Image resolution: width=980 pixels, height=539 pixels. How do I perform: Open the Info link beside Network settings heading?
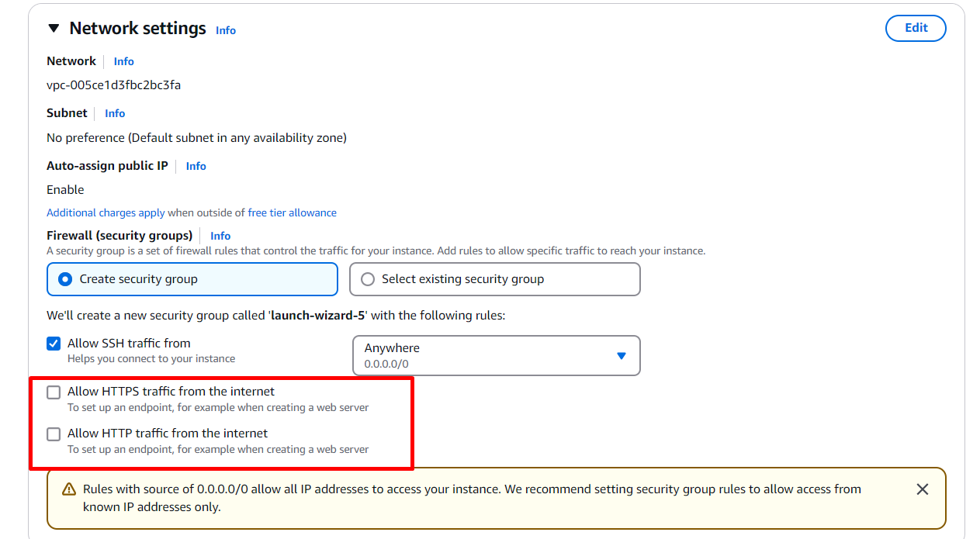pyautogui.click(x=226, y=30)
